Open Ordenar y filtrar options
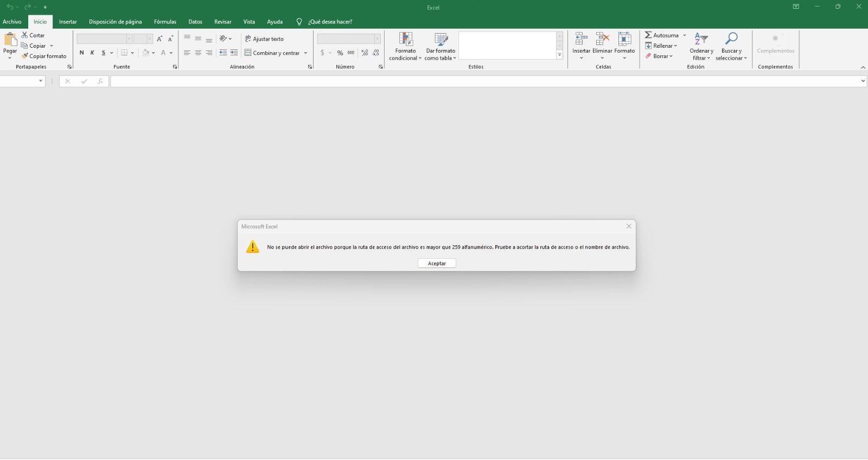Image resolution: width=868 pixels, height=460 pixels. click(701, 46)
